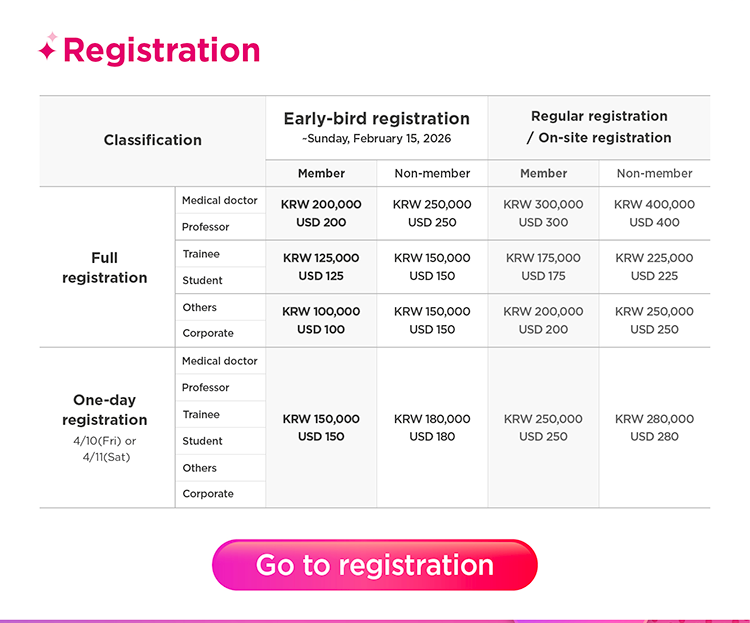Click the Member subheader under Early-bird registration
Screen dimensions: 750x623
coord(321,173)
